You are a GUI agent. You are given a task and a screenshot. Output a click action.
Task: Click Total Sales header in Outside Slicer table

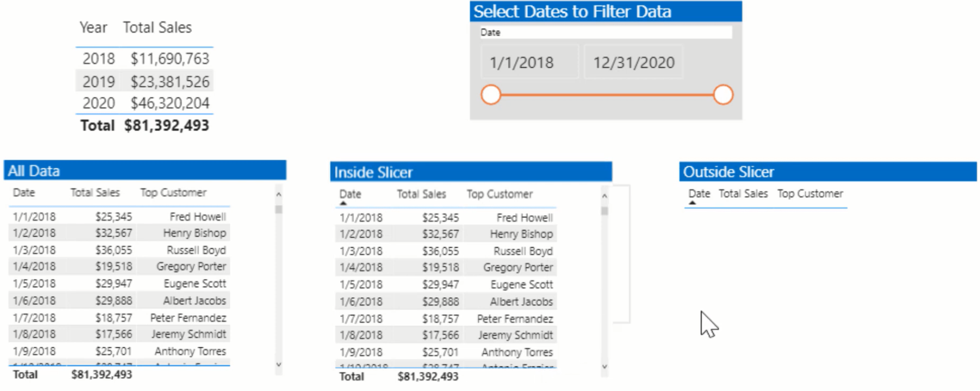pyautogui.click(x=743, y=193)
